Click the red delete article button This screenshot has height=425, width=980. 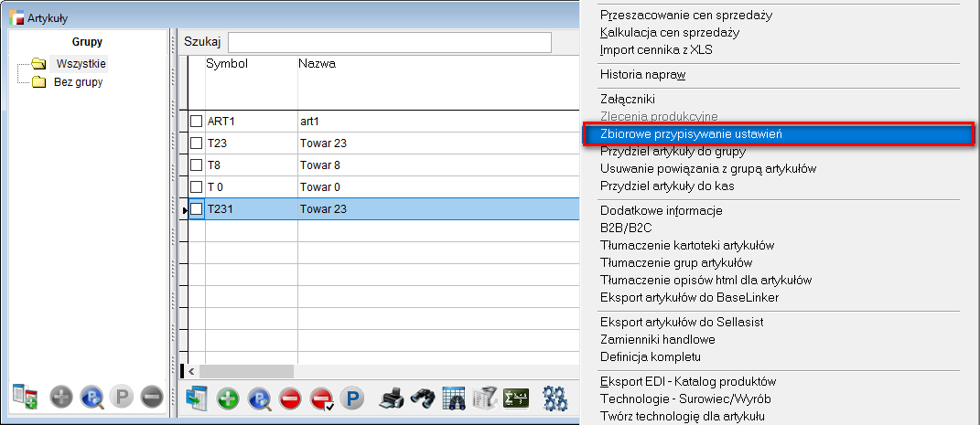[290, 398]
